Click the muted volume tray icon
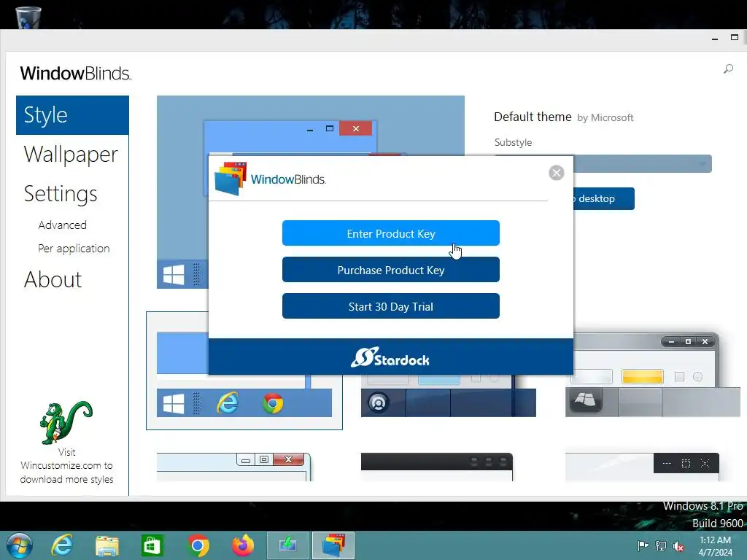 tap(678, 545)
